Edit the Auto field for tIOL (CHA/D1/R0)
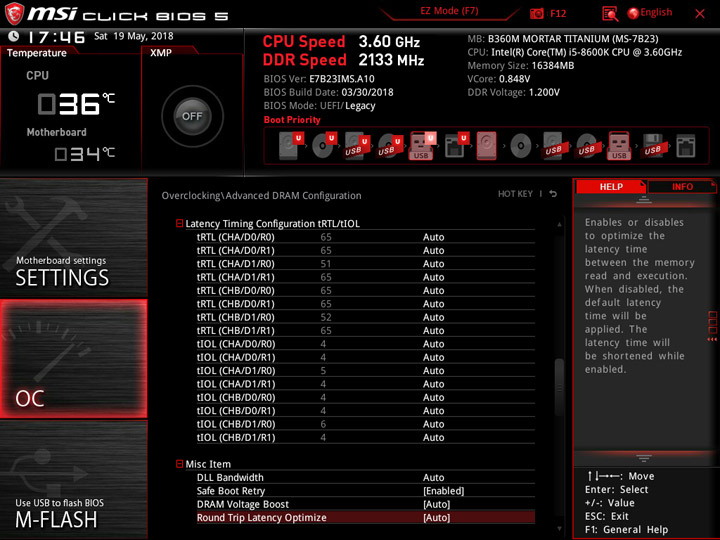 click(433, 371)
